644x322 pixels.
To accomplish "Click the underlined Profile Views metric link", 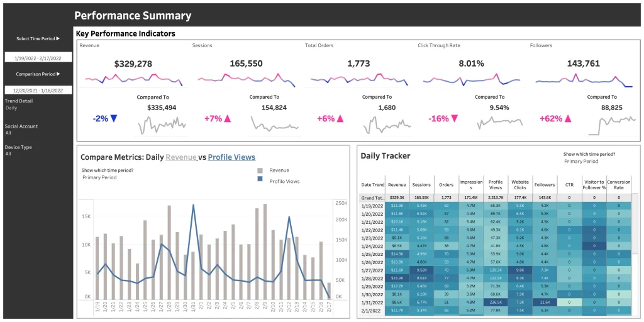I will point(231,157).
